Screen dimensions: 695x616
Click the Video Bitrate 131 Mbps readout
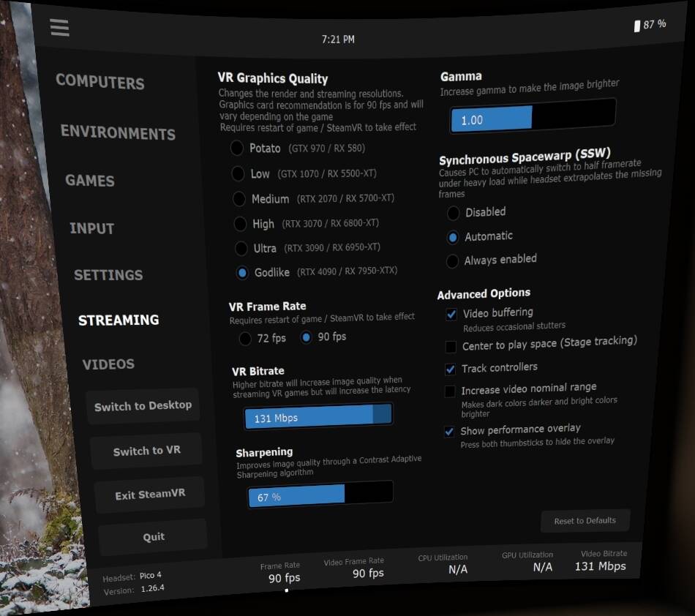[601, 560]
